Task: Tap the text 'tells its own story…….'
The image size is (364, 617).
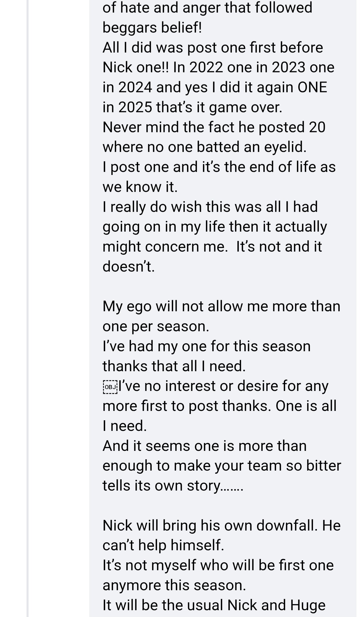Action: tap(173, 486)
